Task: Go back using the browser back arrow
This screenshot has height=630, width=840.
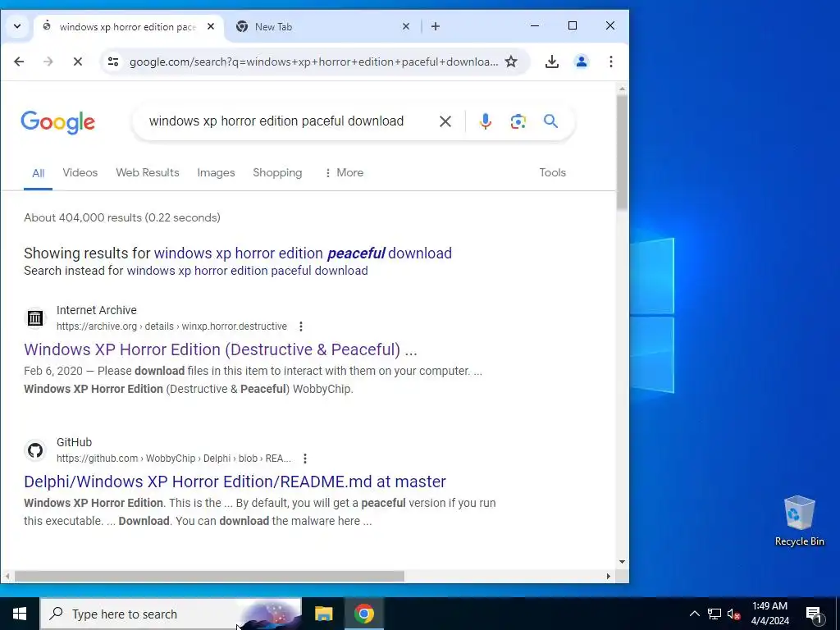Action: [x=19, y=62]
